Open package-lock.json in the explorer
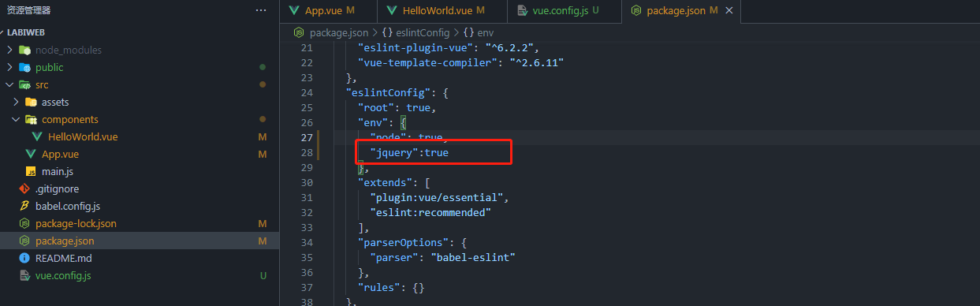 [x=76, y=223]
